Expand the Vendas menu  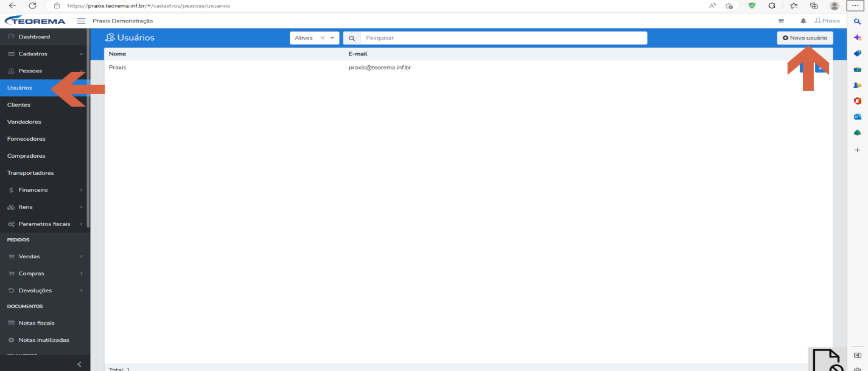click(x=45, y=256)
